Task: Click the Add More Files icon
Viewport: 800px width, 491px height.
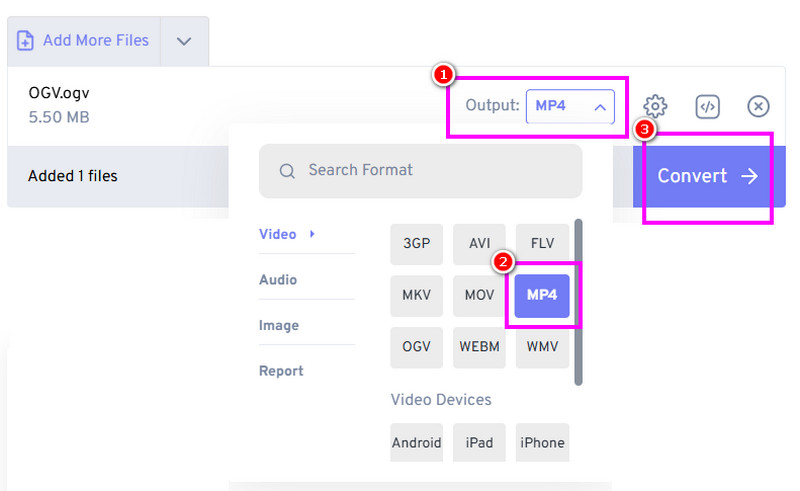Action: [x=26, y=41]
